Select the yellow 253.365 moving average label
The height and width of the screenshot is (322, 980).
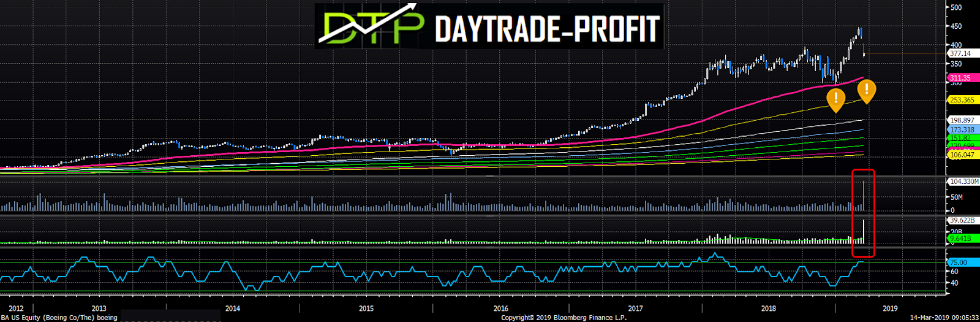(x=963, y=100)
